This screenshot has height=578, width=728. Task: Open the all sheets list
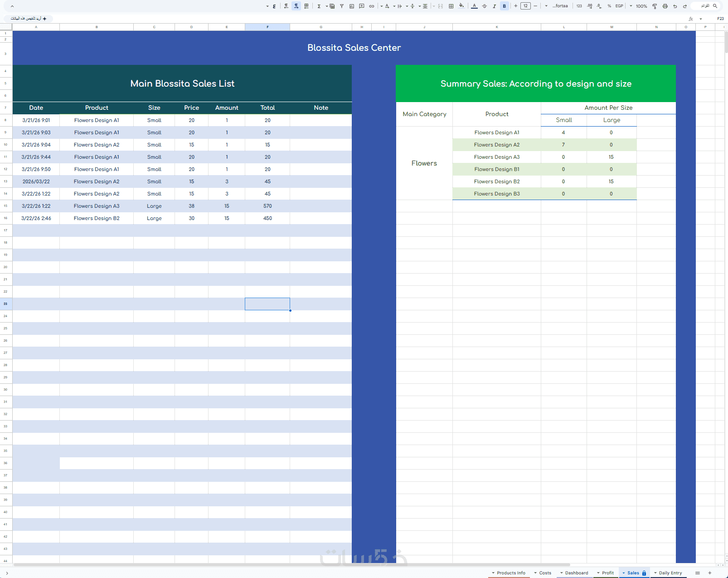pos(698,573)
